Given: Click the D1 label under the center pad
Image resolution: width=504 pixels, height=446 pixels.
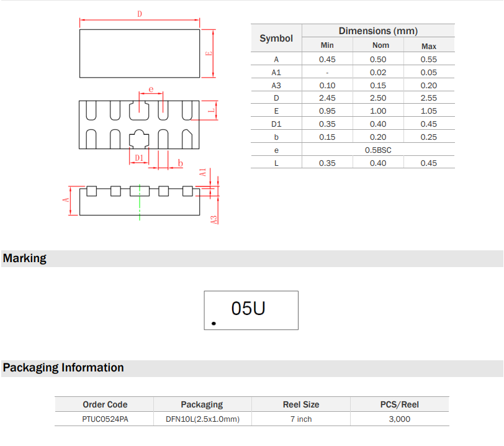Looking at the screenshot, I should coord(139,158).
